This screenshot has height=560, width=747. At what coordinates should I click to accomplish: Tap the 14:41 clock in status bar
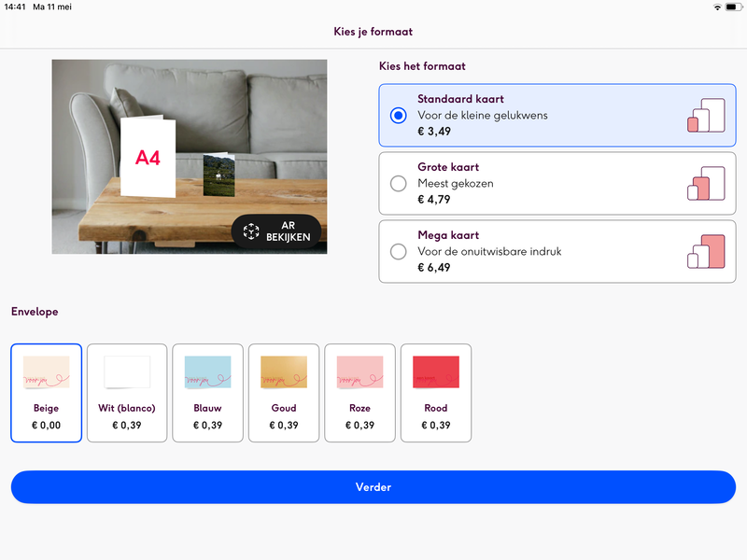[15, 7]
